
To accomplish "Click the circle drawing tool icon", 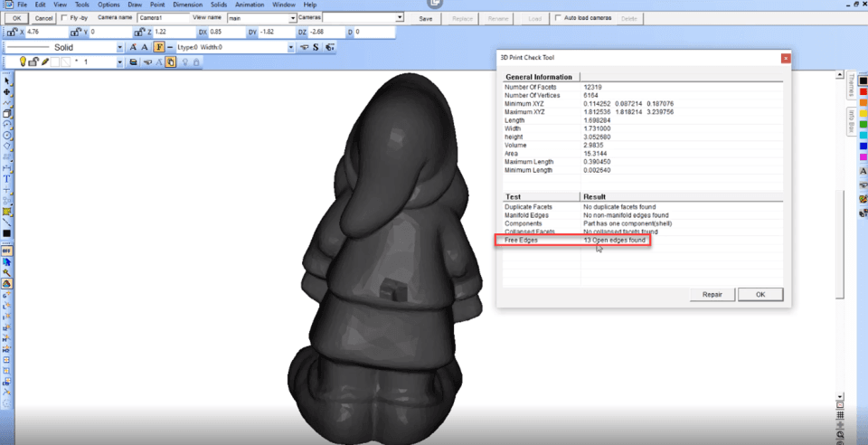I will (x=6, y=135).
